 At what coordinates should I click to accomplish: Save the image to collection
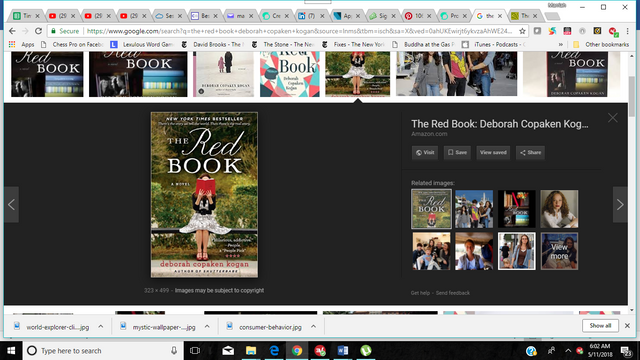coord(457,153)
